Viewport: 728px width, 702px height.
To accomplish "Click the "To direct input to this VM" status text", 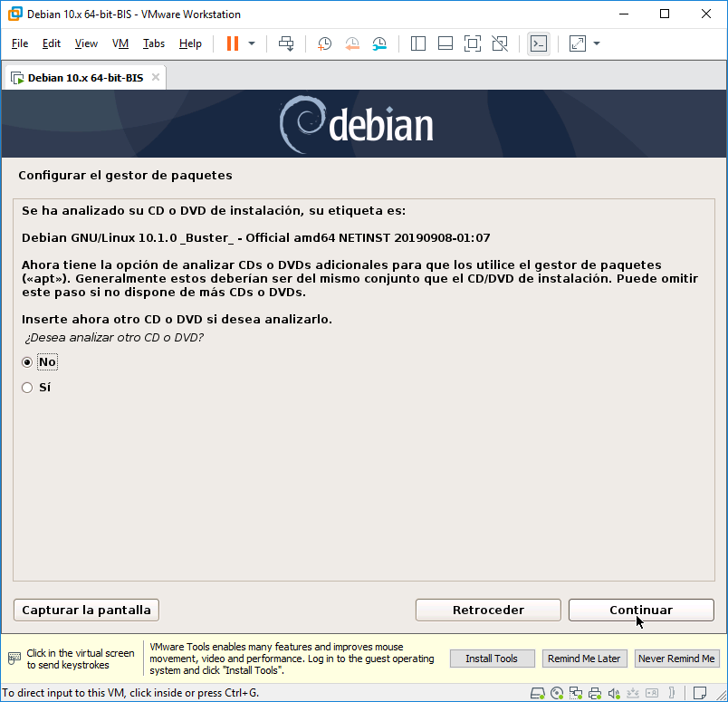I will pyautogui.click(x=130, y=693).
